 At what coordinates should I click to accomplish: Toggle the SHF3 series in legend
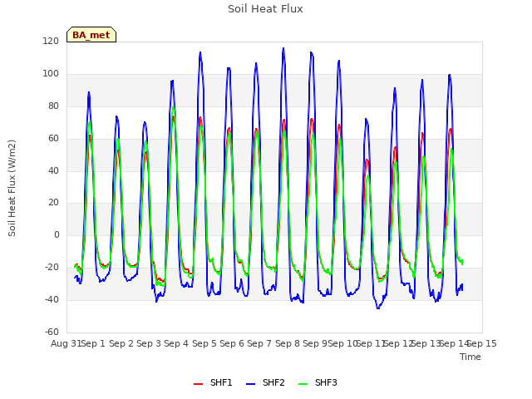(x=318, y=382)
